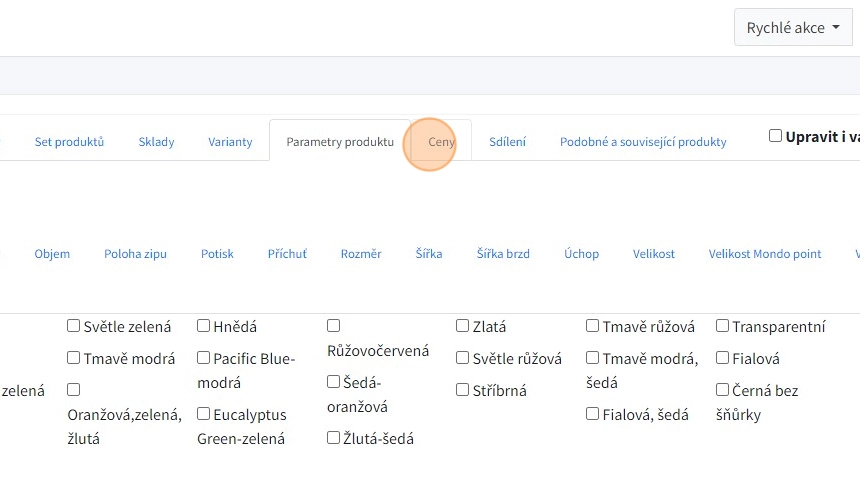Check the Světle zelená checkbox

coord(74,326)
